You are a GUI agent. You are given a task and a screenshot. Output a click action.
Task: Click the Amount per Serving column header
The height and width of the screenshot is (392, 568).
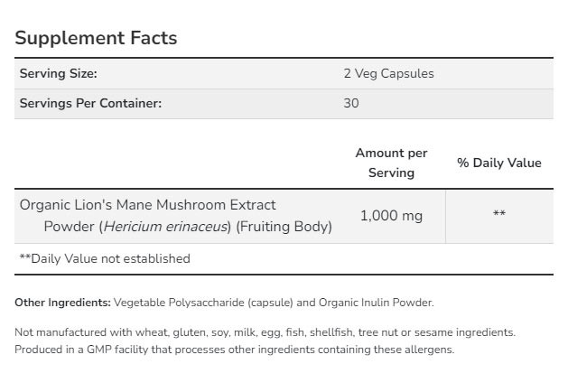pyautogui.click(x=391, y=163)
